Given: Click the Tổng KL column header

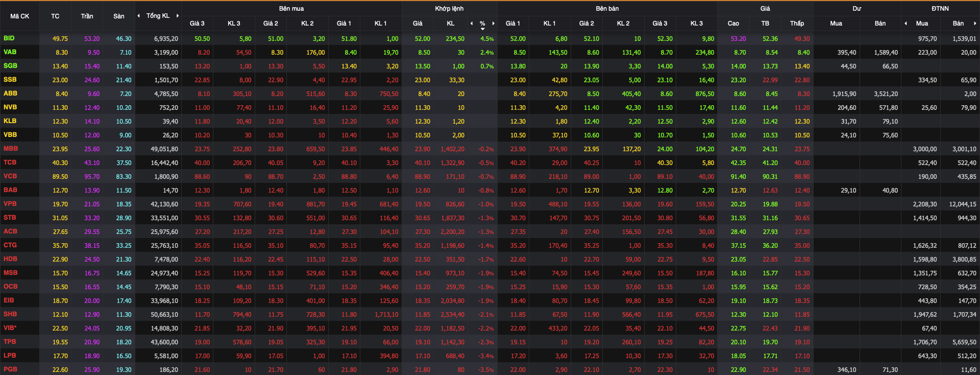Looking at the screenshot, I should click(x=158, y=16).
